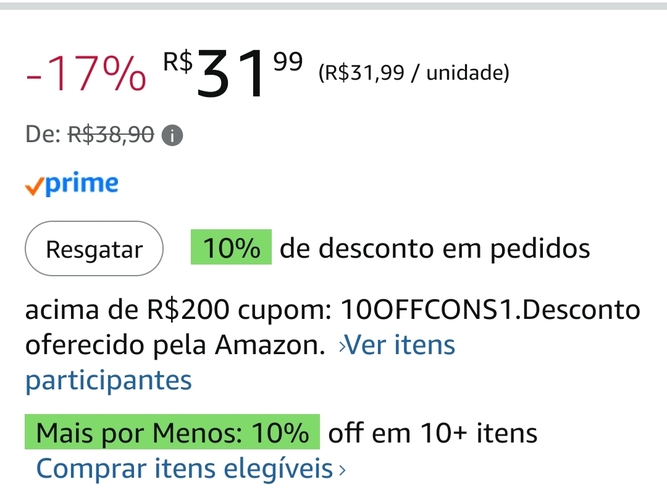Click the "oferecido pela Amazon" text
Viewport: 667px width, 500px height.
tap(174, 347)
